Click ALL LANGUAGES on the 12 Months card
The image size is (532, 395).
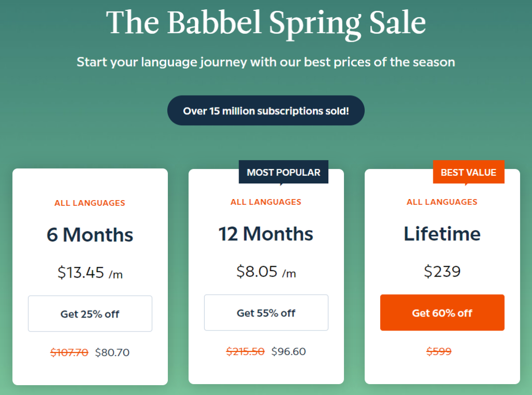[x=266, y=202]
